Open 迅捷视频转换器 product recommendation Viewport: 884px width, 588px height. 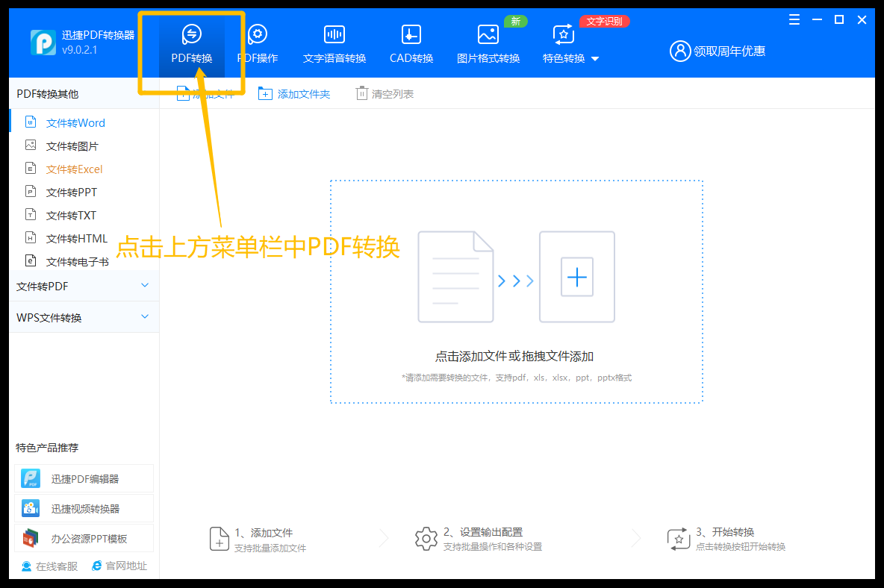coord(84,509)
